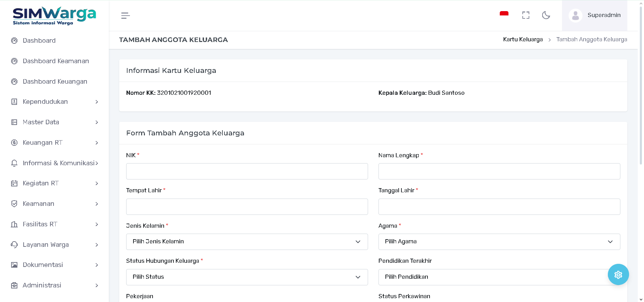Open the Agama dropdown
The height and width of the screenshot is (302, 644).
click(x=499, y=242)
